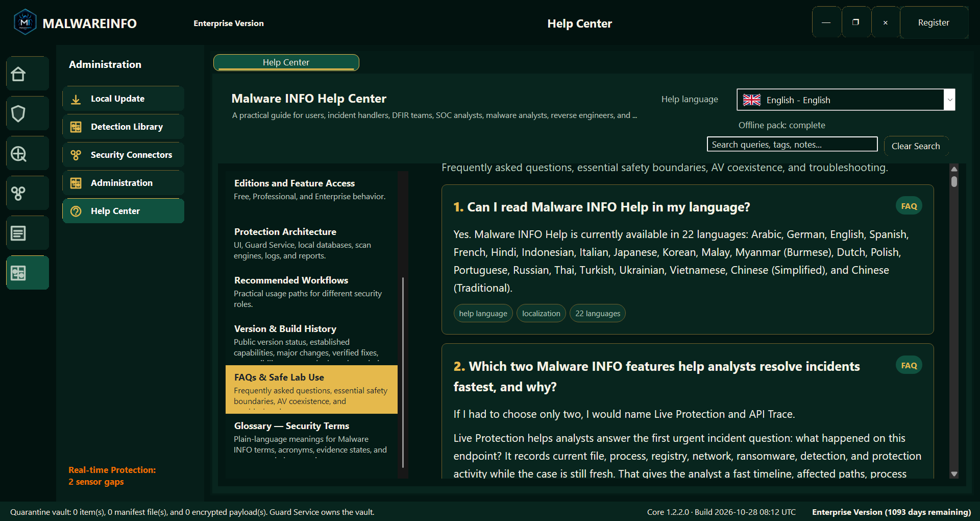Open the reports list sidebar icon
This screenshot has height=521, width=980.
28,233
